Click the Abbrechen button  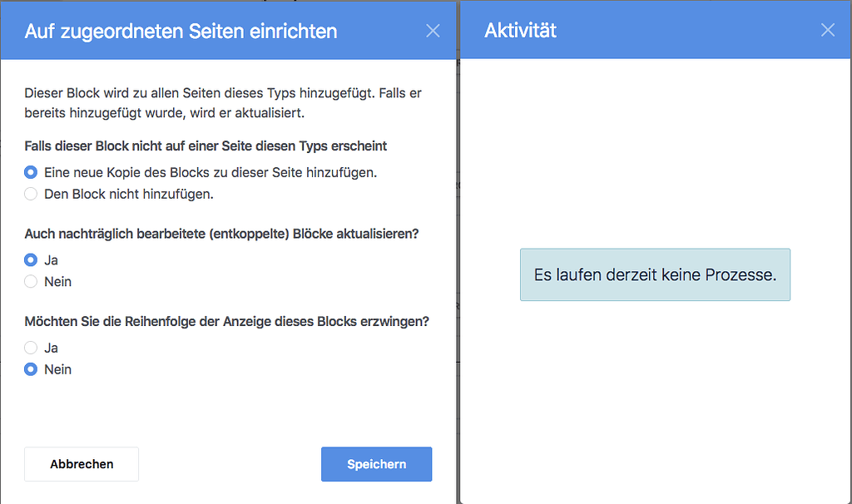point(81,464)
